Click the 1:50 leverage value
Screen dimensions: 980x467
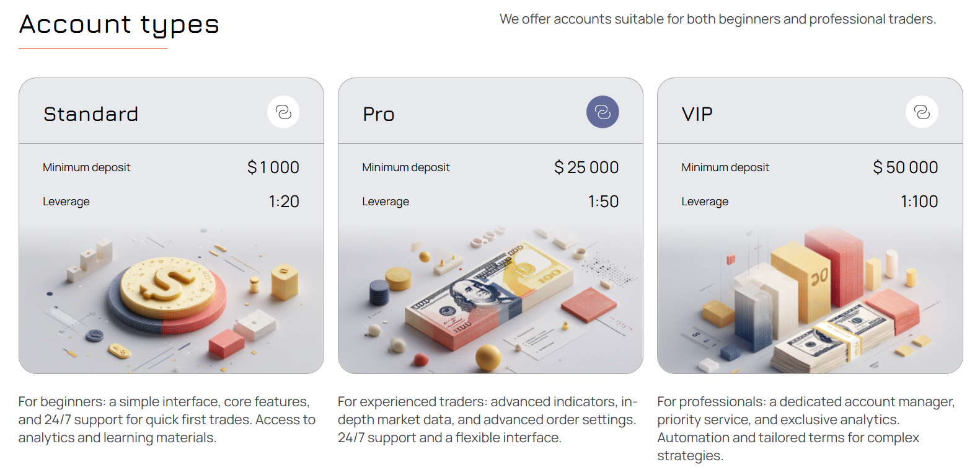coord(603,202)
